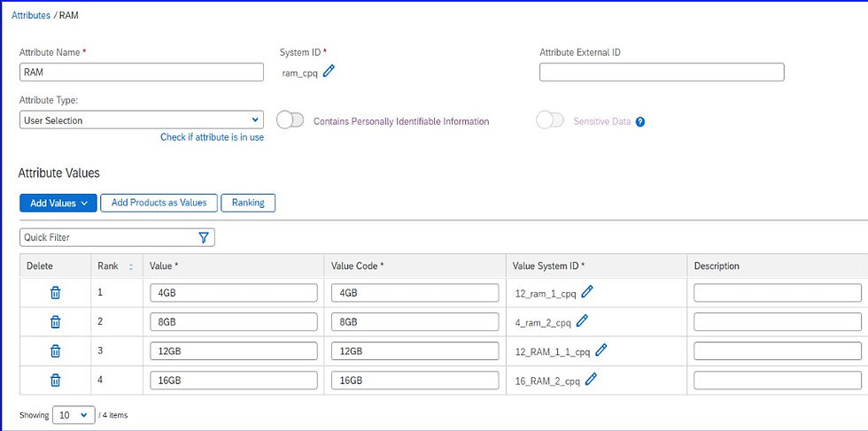868x431 pixels.
Task: Click trash icon for 12GB row
Action: (x=55, y=350)
